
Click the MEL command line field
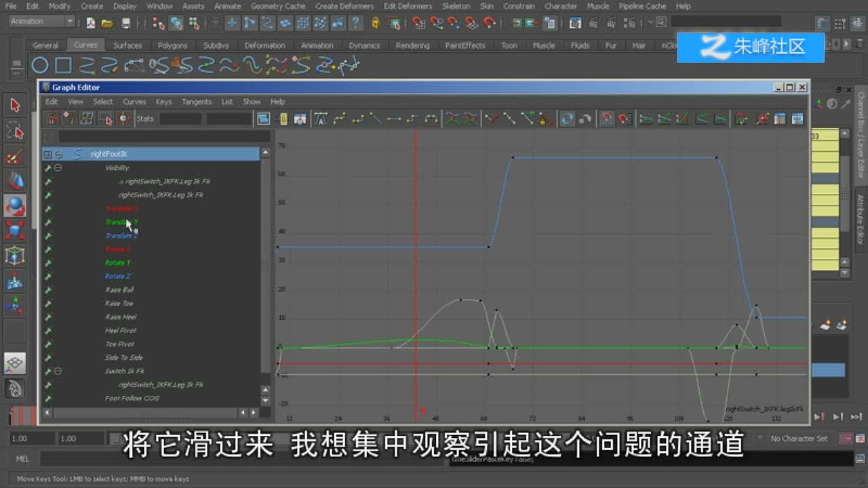tap(241, 459)
